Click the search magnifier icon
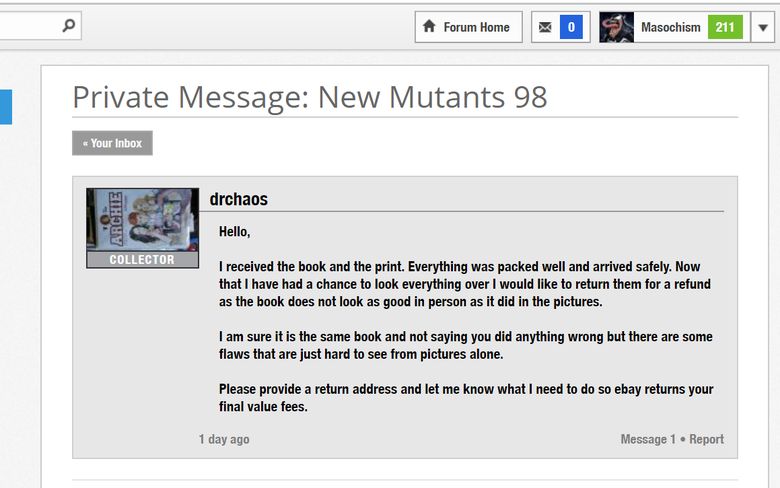Image resolution: width=780 pixels, height=488 pixels. [69, 25]
